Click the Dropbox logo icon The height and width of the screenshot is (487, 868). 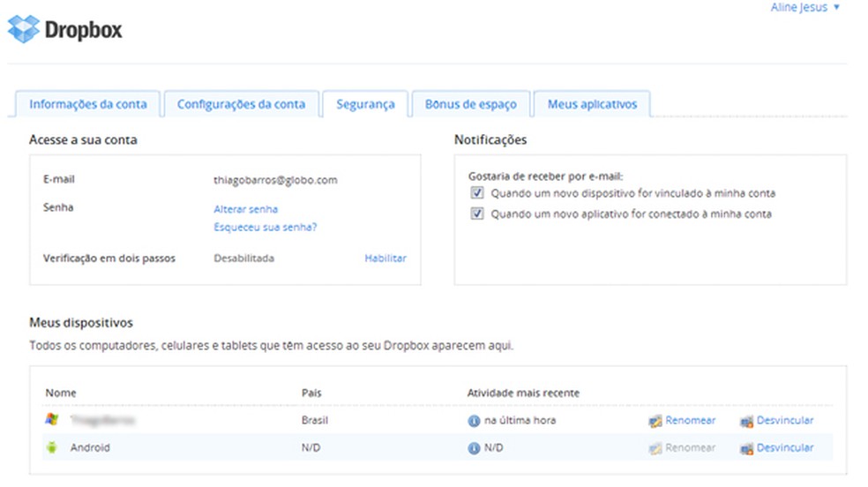click(x=24, y=29)
